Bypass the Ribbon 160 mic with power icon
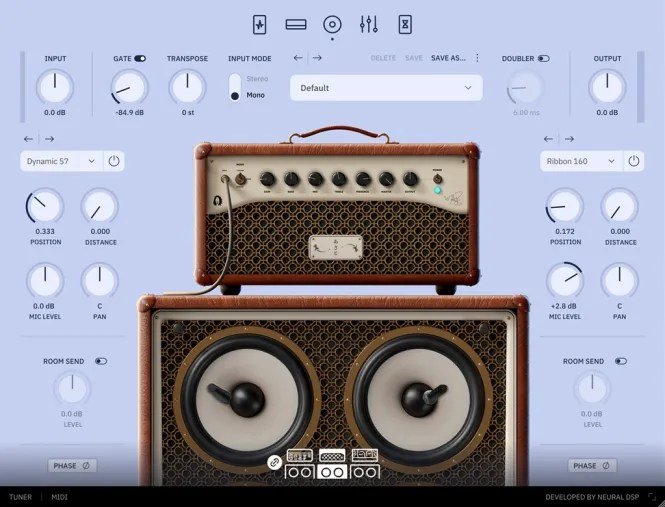665x507 pixels. coord(633,160)
